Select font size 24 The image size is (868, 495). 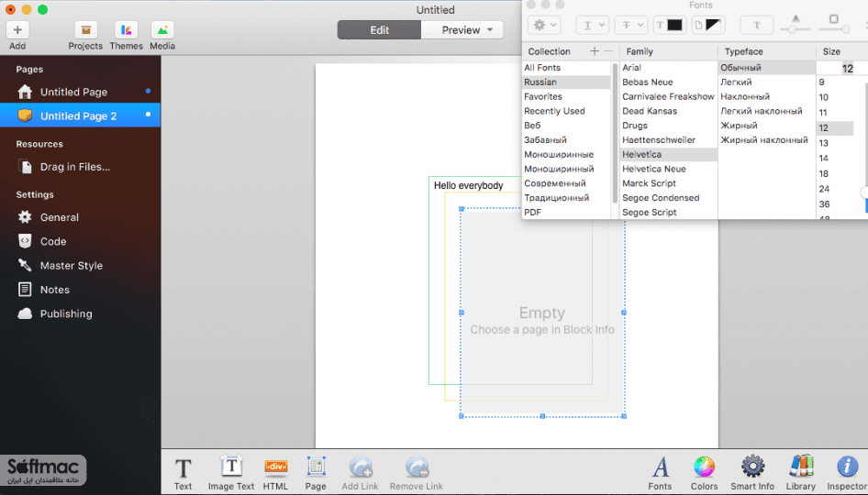click(x=824, y=189)
